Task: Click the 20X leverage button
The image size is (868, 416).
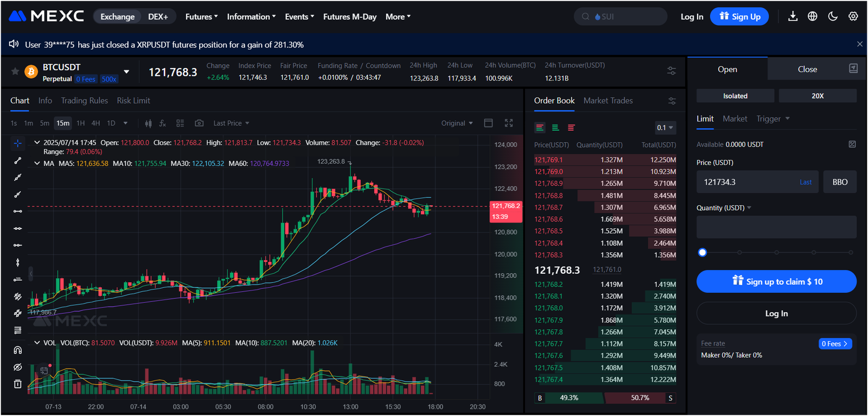Action: (x=818, y=96)
